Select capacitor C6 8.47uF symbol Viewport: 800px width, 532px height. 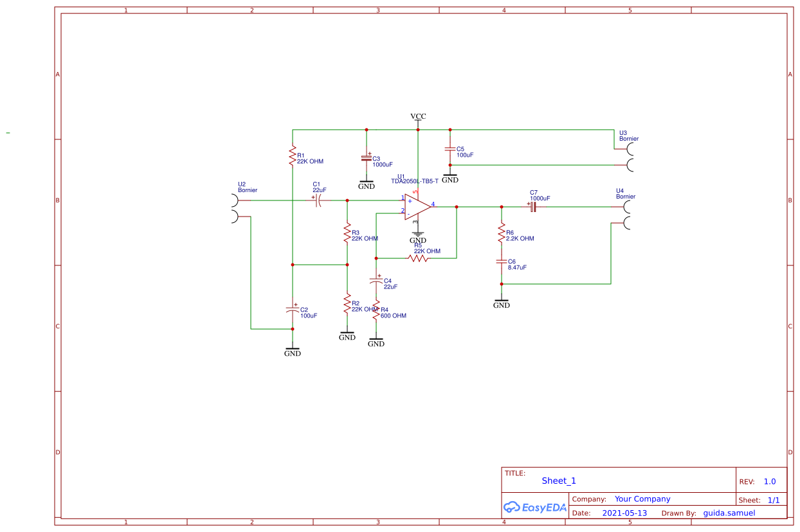(502, 262)
